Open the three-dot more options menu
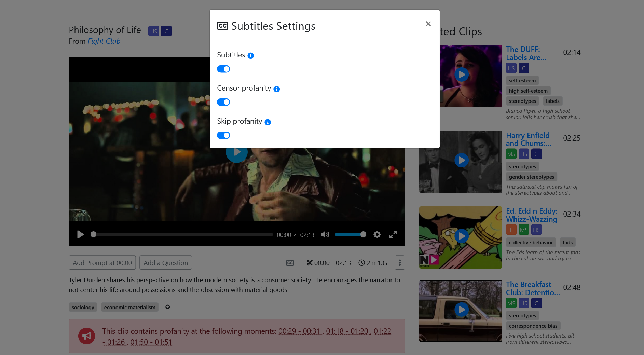644x355 pixels. pos(400,263)
